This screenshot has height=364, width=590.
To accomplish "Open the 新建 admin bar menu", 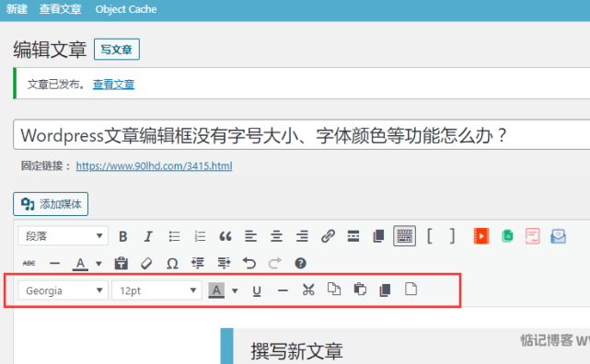I will click(x=17, y=9).
